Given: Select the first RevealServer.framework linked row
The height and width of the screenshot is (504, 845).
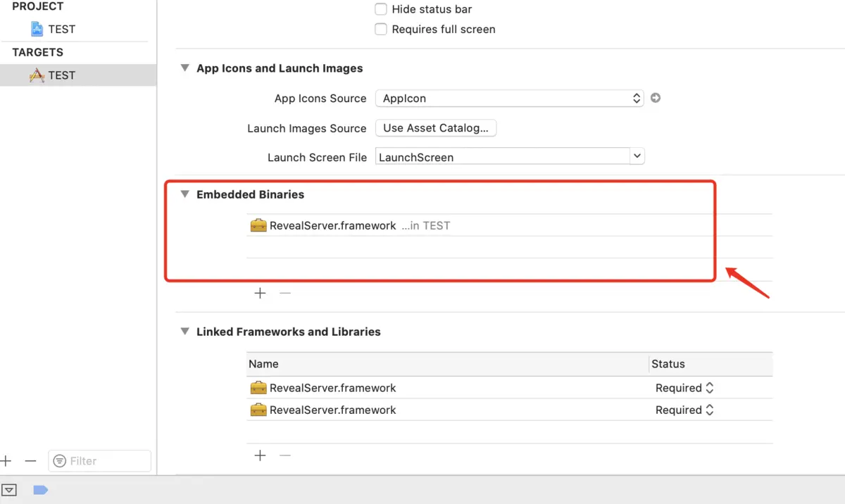Looking at the screenshot, I should (509, 388).
